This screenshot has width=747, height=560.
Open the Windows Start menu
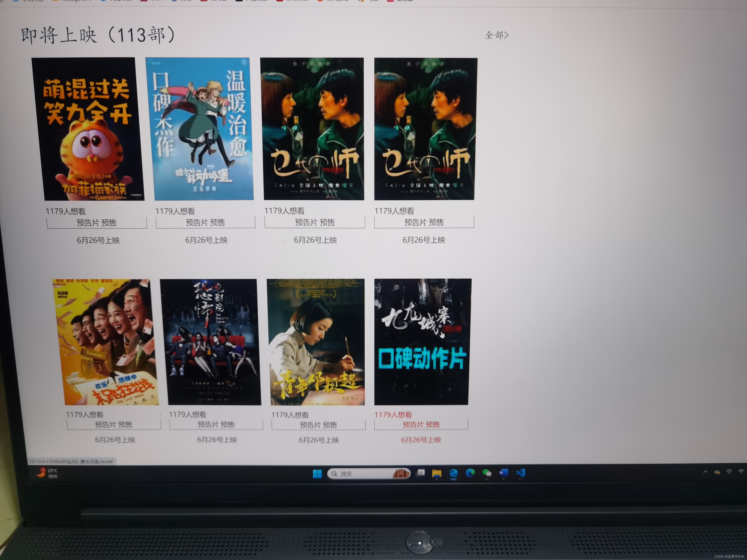click(317, 474)
